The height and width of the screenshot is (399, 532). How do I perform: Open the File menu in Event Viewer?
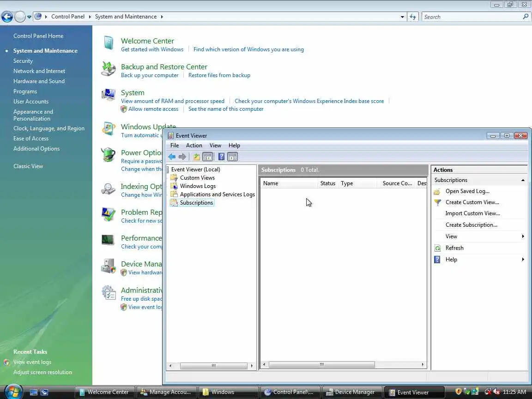(175, 145)
